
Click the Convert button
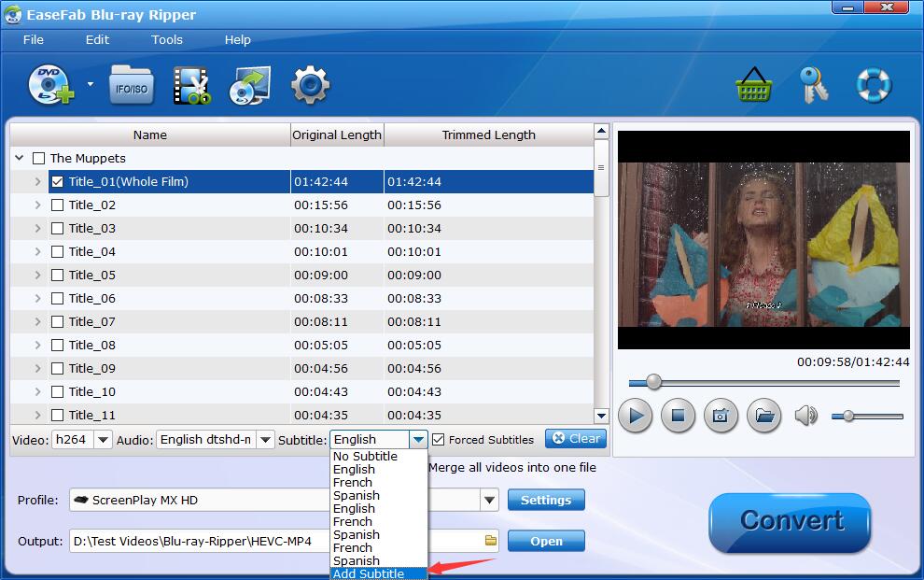tap(790, 522)
